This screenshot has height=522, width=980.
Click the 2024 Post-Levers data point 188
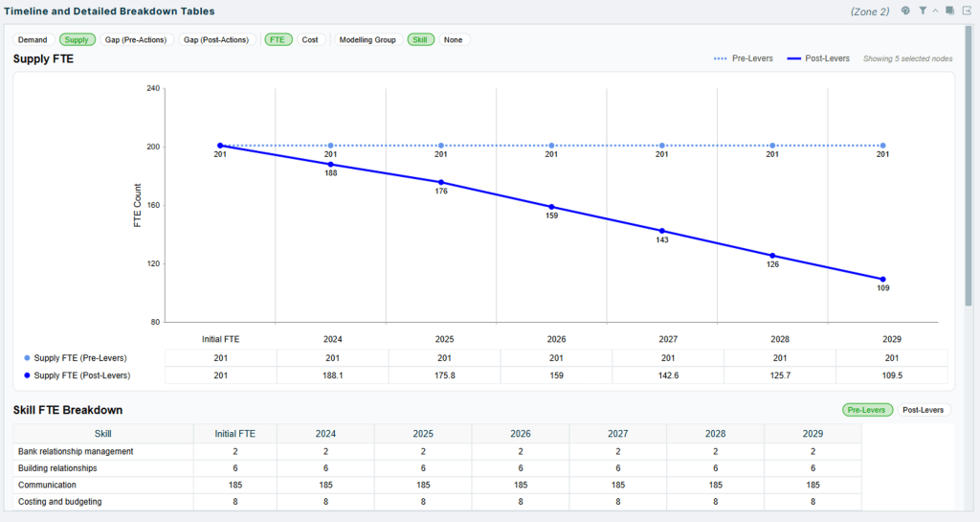(330, 165)
